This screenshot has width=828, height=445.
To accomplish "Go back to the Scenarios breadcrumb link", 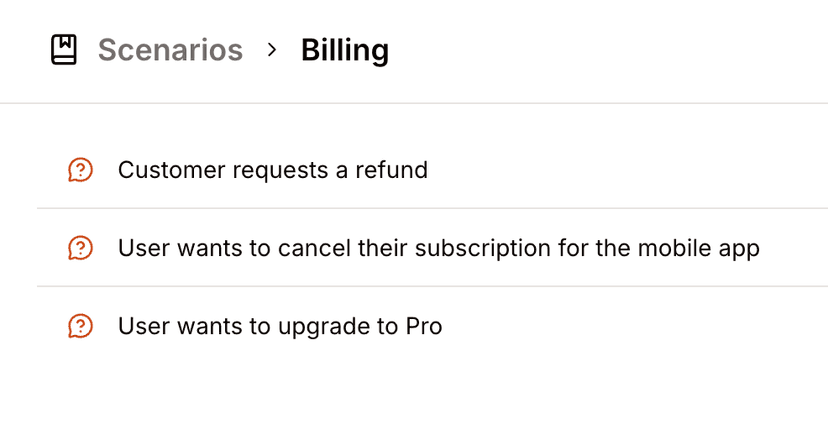I will [x=170, y=50].
